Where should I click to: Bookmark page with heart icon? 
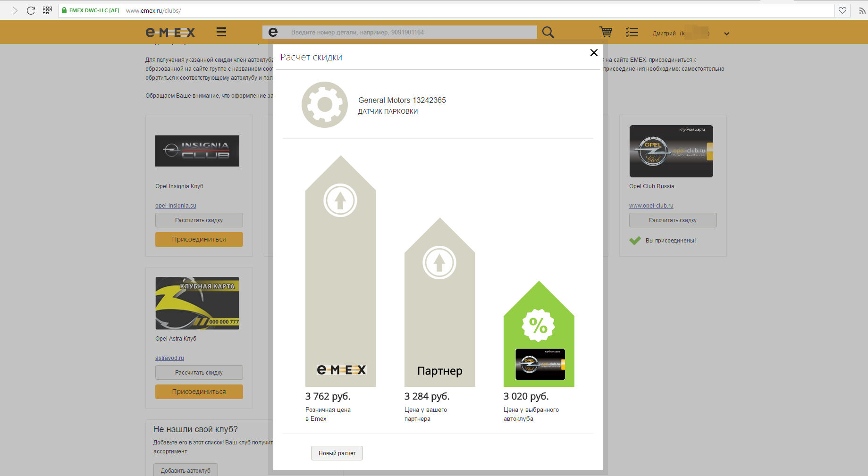(x=843, y=10)
